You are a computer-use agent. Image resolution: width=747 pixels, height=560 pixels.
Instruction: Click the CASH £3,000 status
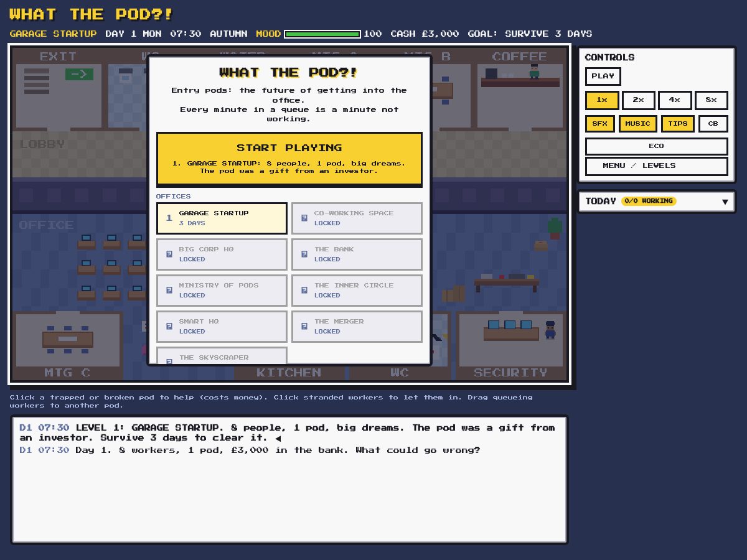pyautogui.click(x=425, y=34)
